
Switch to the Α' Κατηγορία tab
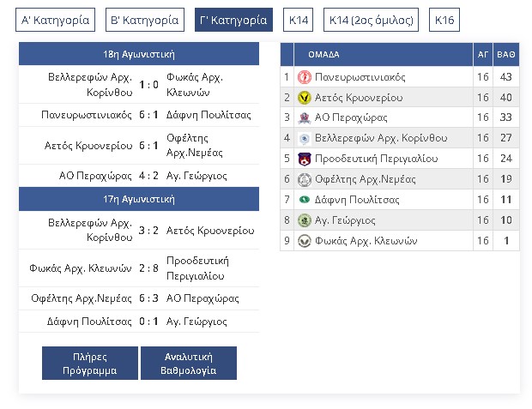pyautogui.click(x=56, y=20)
